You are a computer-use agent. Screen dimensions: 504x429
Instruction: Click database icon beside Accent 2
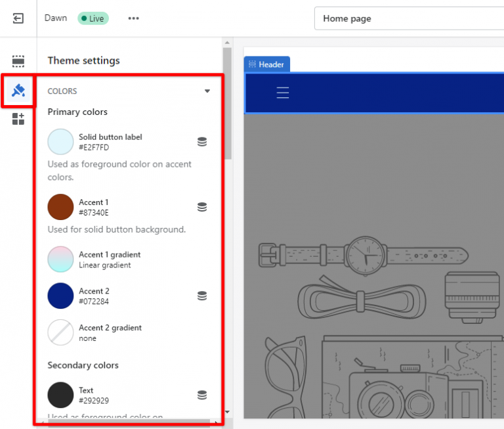(x=202, y=296)
